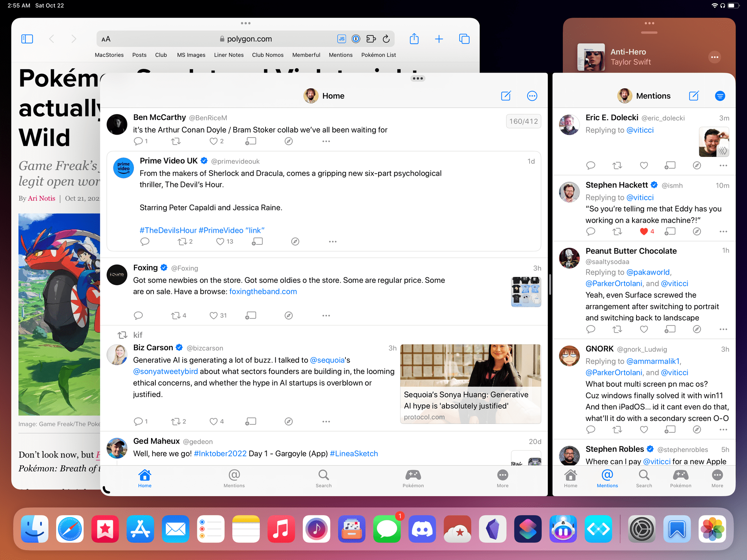
Task: Reload the polygon.com page
Action: (x=386, y=39)
